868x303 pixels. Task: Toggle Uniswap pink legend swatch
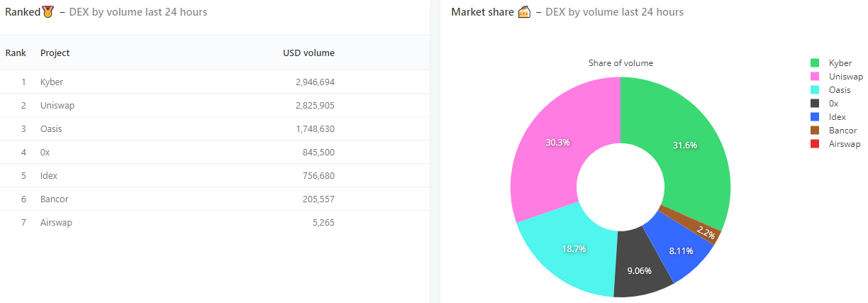(x=815, y=77)
